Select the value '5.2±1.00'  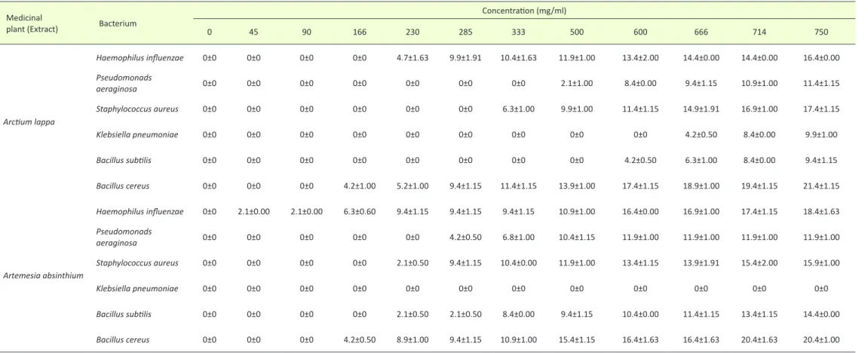pyautogui.click(x=413, y=186)
